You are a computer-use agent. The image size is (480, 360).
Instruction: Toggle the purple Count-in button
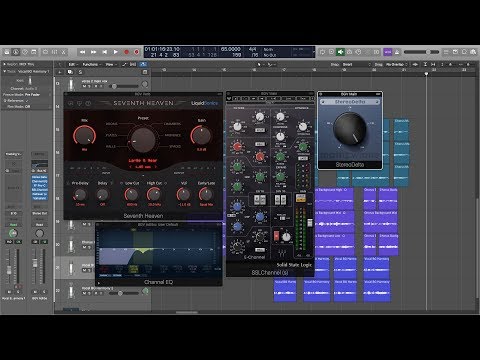click(388, 52)
